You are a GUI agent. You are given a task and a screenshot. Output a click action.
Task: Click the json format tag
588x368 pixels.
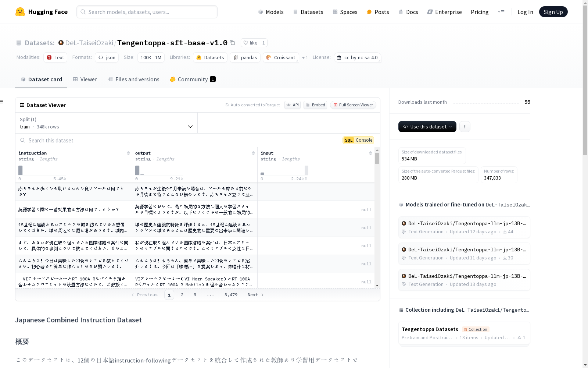pos(107,57)
